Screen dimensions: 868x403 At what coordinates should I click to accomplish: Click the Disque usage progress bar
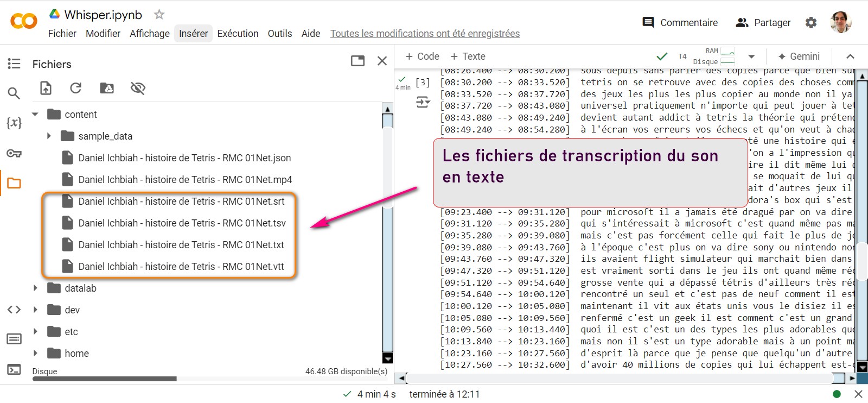click(x=210, y=379)
